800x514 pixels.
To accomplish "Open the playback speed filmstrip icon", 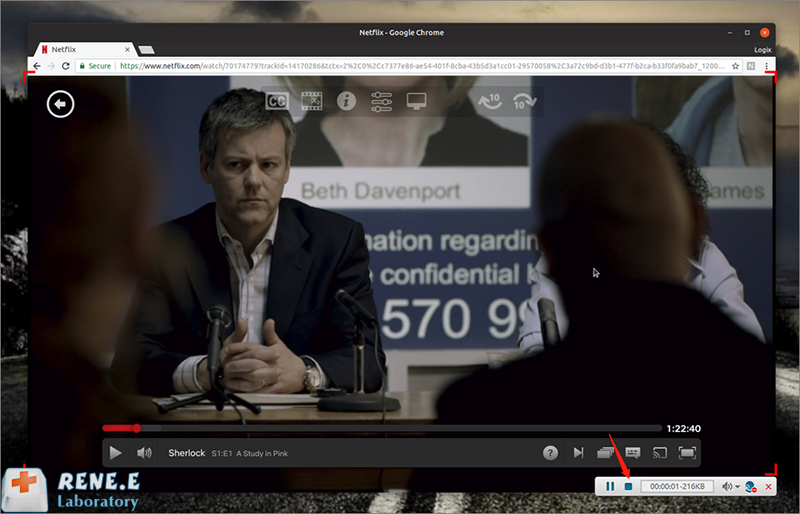I will tap(311, 101).
